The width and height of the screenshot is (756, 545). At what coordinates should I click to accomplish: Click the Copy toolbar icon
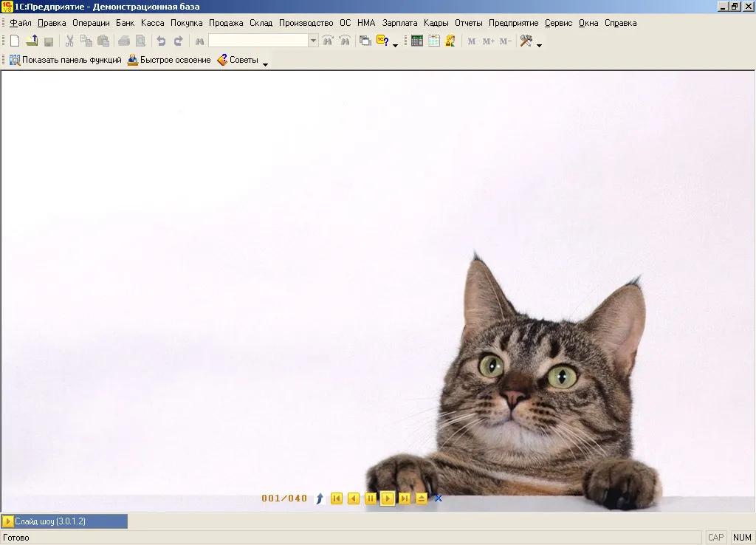coord(86,41)
